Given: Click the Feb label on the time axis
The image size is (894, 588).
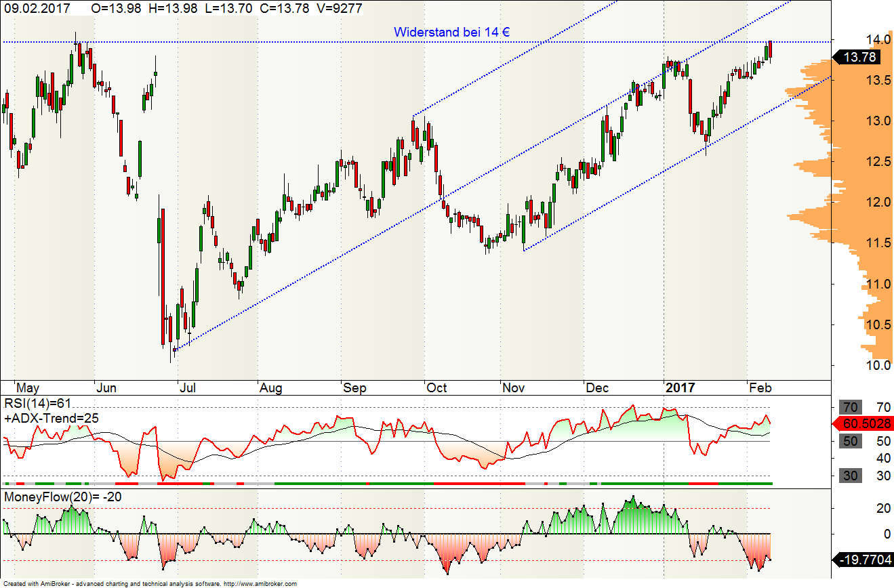Looking at the screenshot, I should coord(760,388).
